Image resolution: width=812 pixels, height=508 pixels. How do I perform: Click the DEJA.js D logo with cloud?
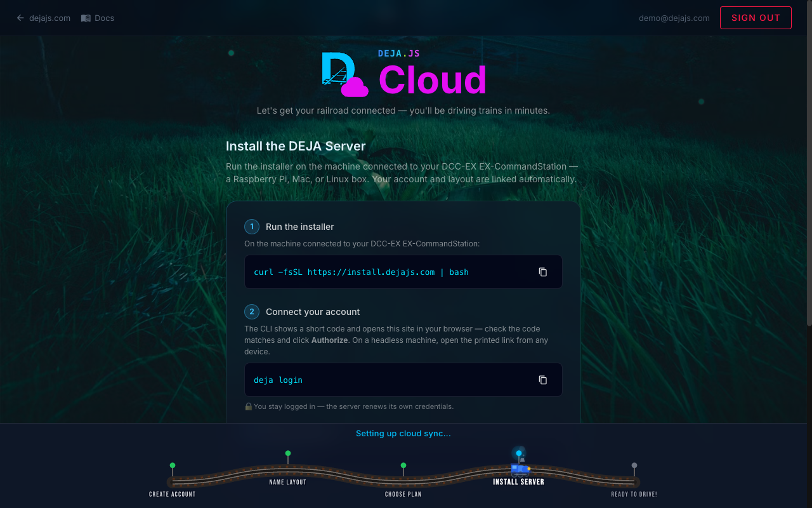coord(344,74)
